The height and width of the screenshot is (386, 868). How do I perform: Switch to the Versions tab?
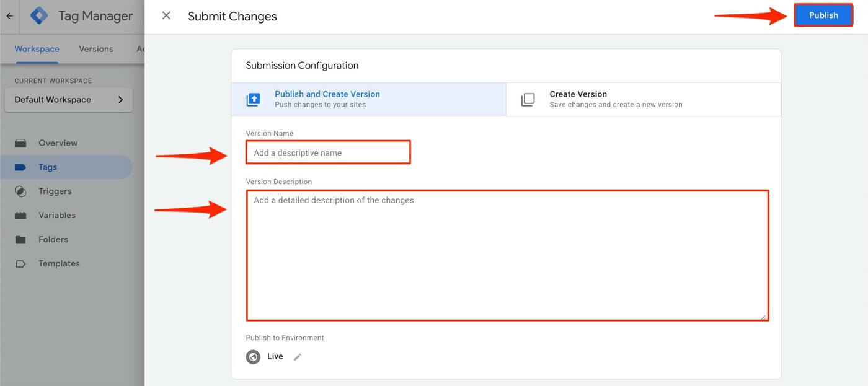[x=95, y=48]
